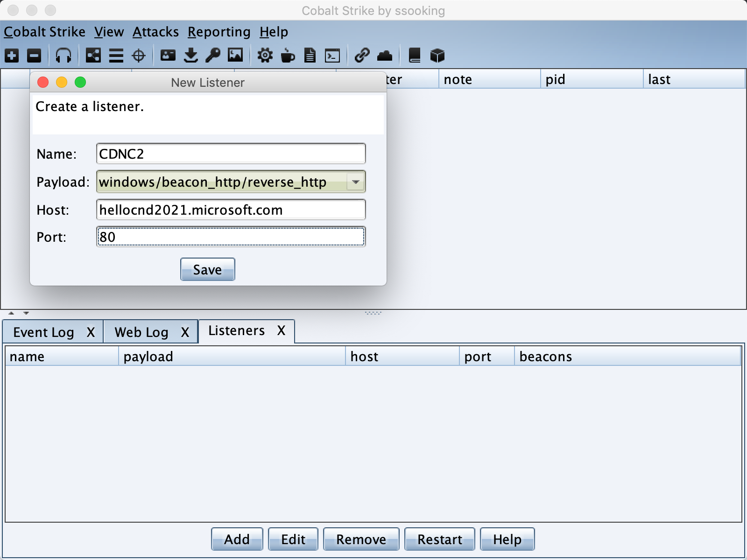747x560 pixels.
Task: Sort listeners by name column
Action: 62,356
